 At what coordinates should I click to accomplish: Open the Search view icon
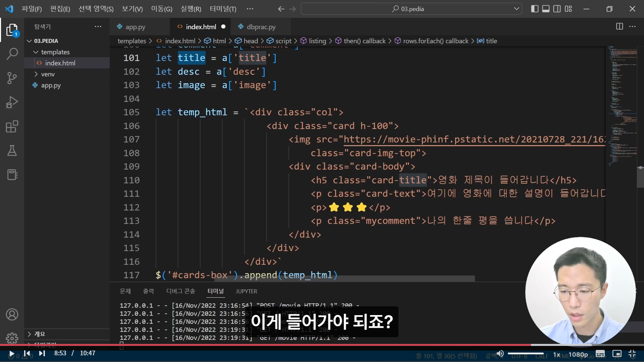pos(12,54)
